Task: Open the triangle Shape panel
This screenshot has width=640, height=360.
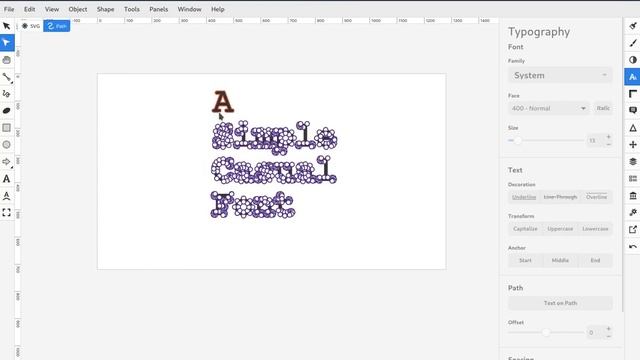Action: tap(633, 128)
